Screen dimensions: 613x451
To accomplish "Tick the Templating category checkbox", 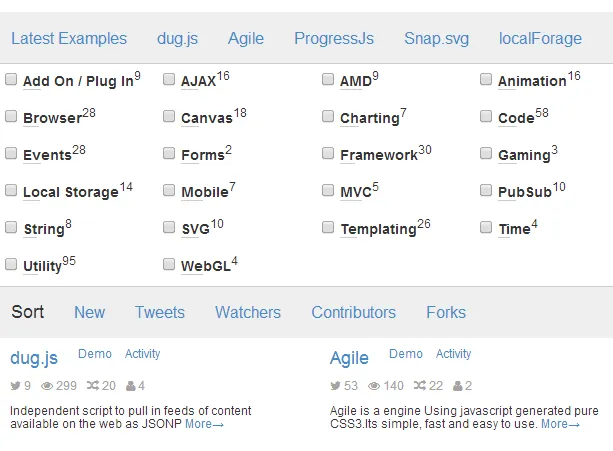I will click(x=328, y=227).
